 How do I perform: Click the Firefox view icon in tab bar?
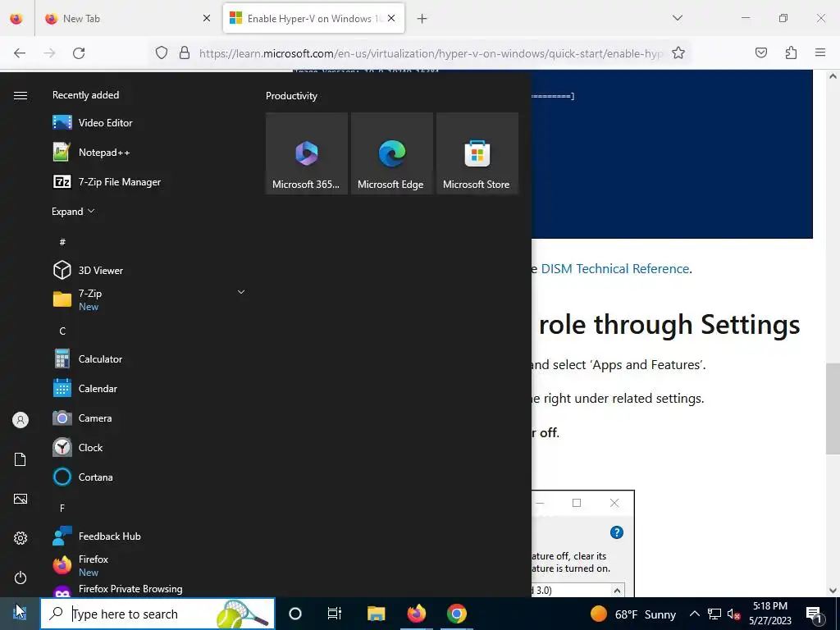point(16,18)
